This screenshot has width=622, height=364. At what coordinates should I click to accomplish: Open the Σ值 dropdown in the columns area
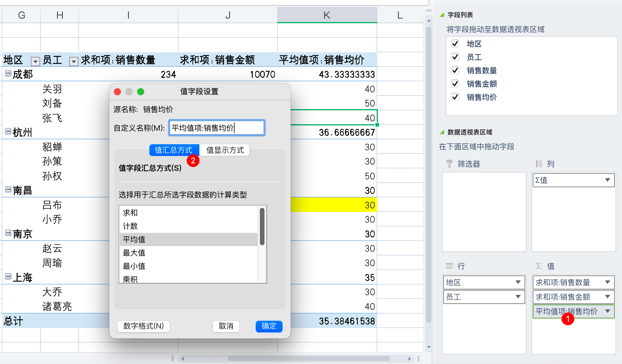pos(607,180)
